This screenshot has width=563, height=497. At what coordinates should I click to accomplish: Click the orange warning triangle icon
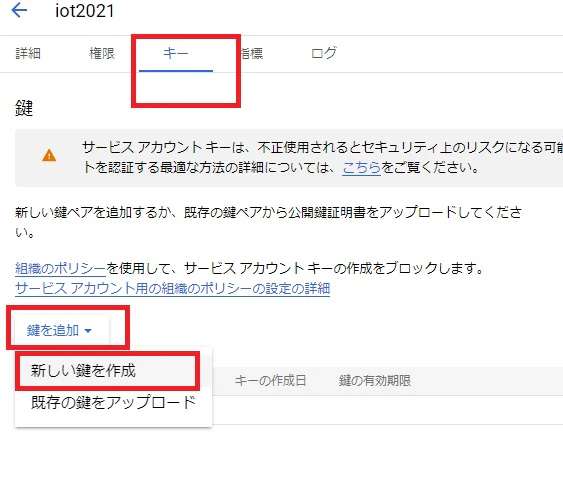tap(49, 156)
